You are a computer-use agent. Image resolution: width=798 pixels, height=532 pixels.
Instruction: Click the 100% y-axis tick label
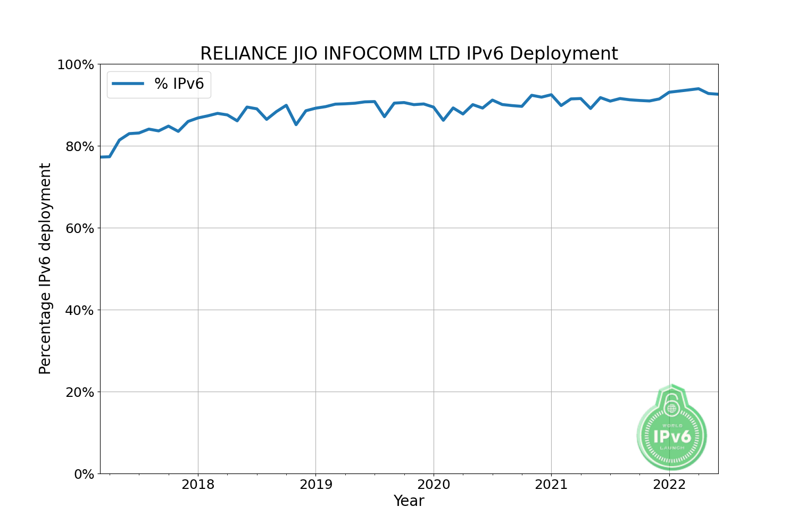(76, 65)
